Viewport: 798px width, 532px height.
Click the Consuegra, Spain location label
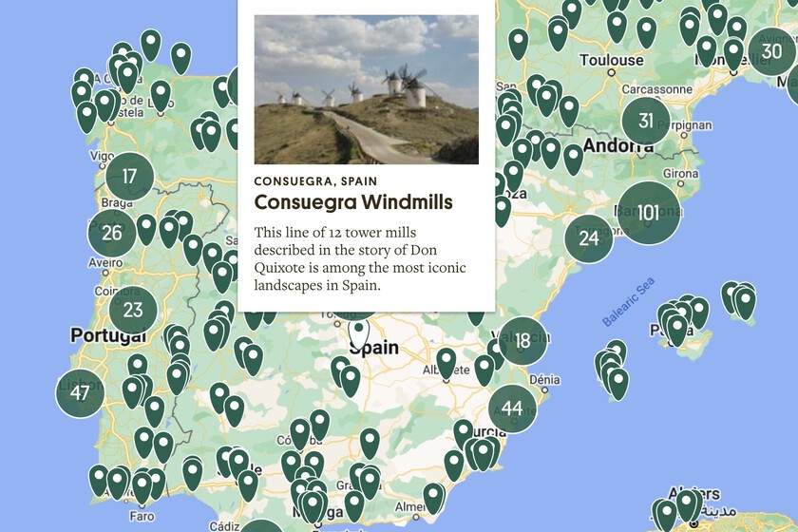tap(315, 181)
